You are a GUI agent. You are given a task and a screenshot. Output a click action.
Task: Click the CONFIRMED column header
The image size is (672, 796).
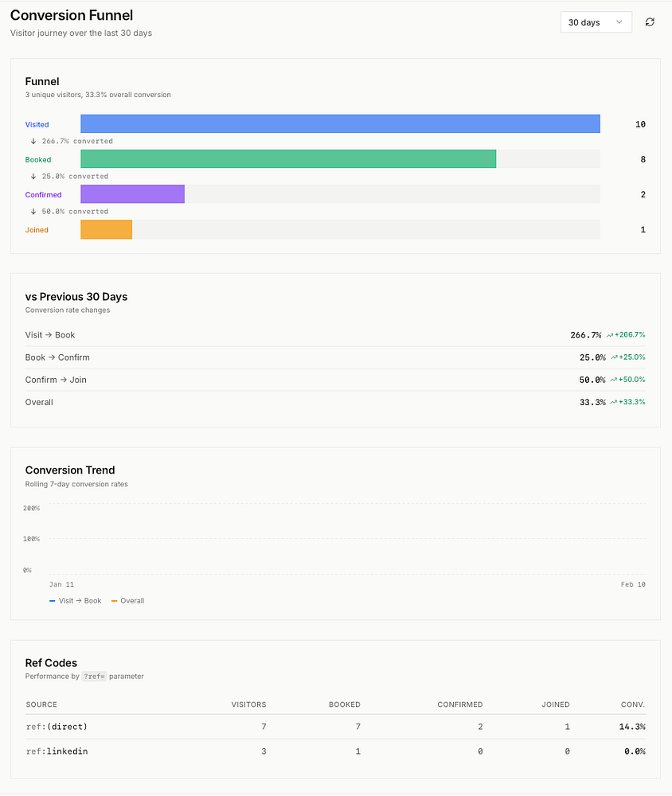tap(459, 704)
